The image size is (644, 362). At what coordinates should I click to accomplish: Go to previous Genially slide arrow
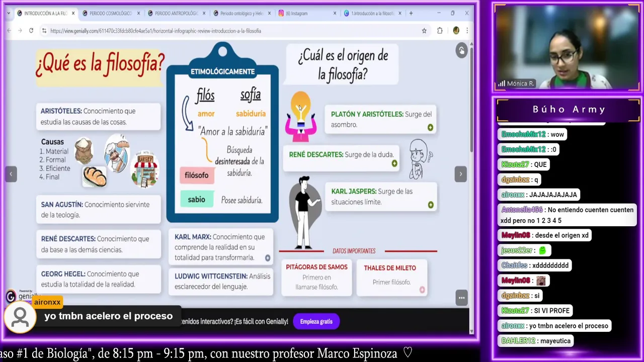click(x=11, y=174)
